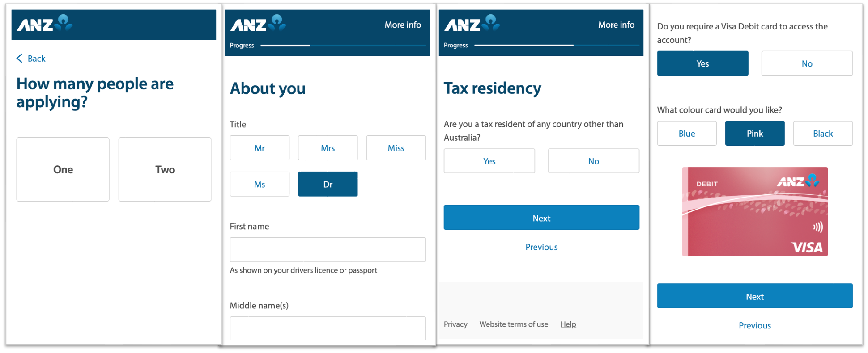Click the ANZ logo on About you screen
Screen dimensions: 868x353
(x=258, y=24)
